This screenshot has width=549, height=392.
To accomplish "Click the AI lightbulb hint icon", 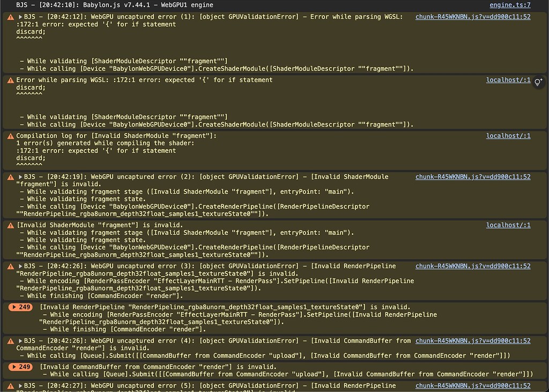I will coord(538,82).
